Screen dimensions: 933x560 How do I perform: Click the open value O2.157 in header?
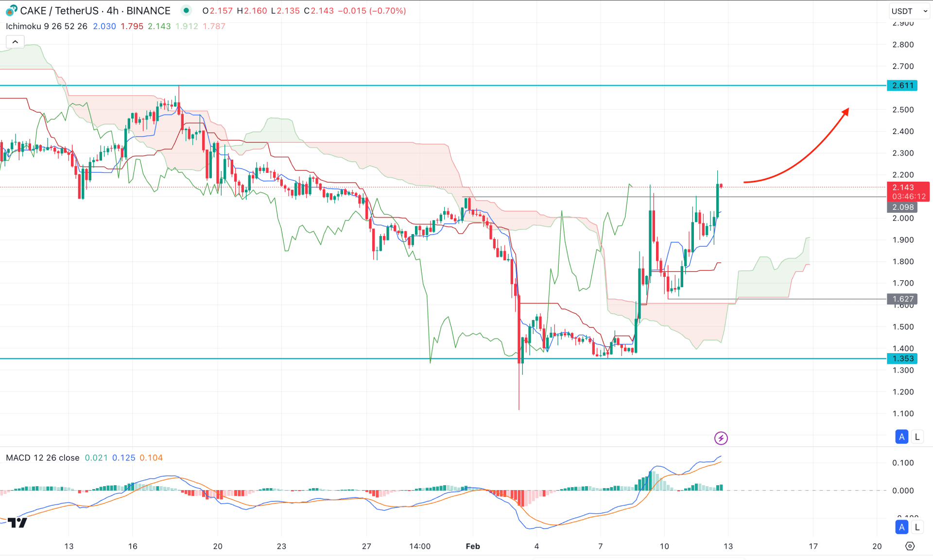(218, 11)
